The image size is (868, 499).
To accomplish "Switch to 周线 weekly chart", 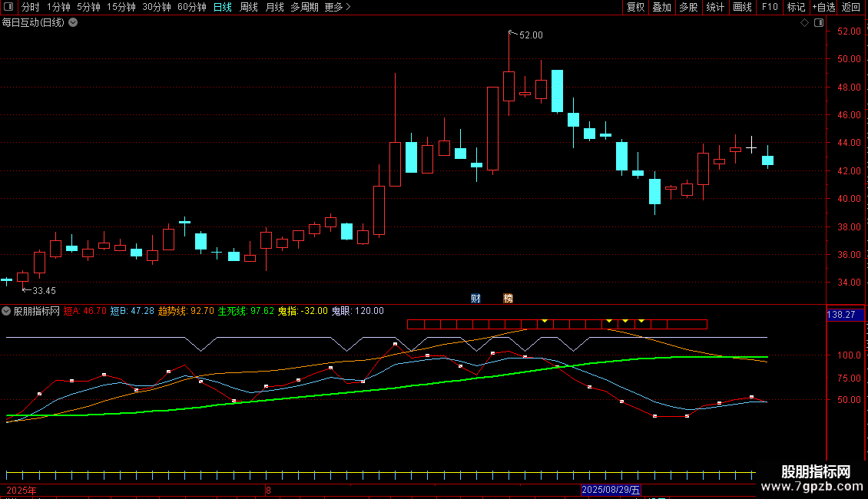I will point(249,7).
